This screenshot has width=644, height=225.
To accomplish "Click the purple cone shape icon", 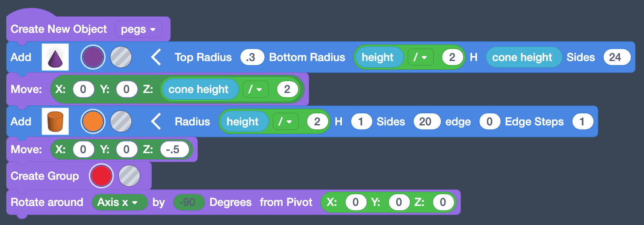I will point(56,57).
